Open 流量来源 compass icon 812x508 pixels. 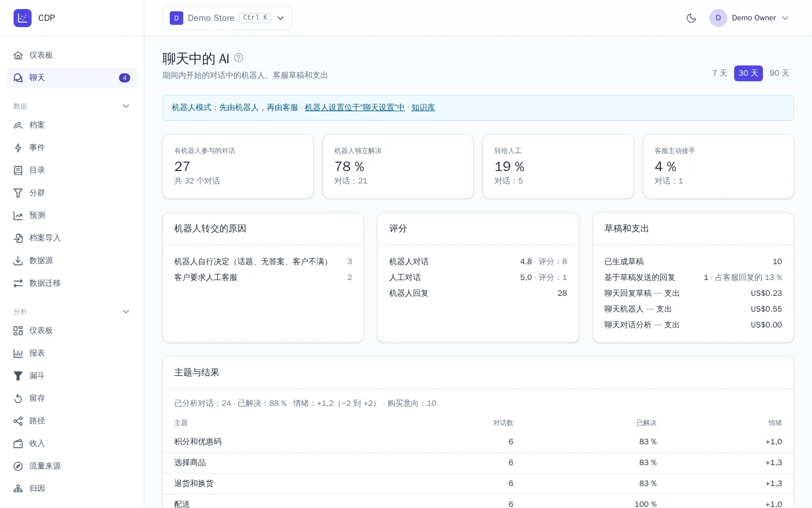click(x=18, y=466)
